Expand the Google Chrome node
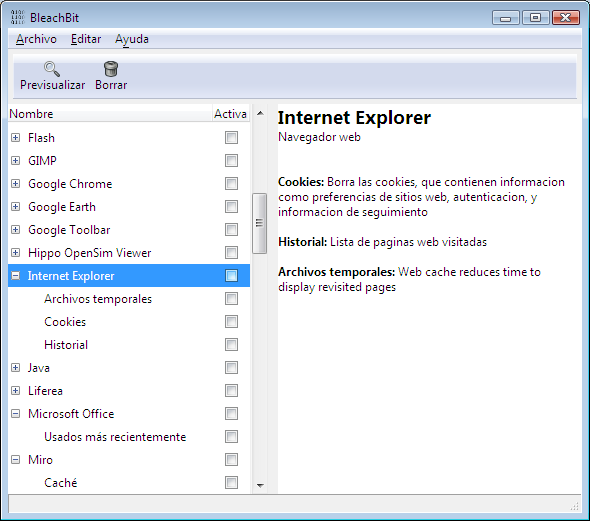 click(15, 184)
